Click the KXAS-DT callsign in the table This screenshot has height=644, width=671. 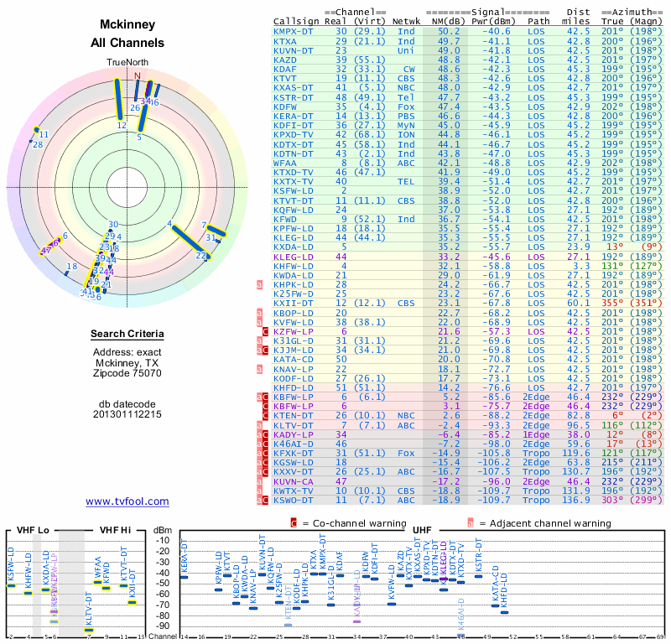click(x=294, y=88)
